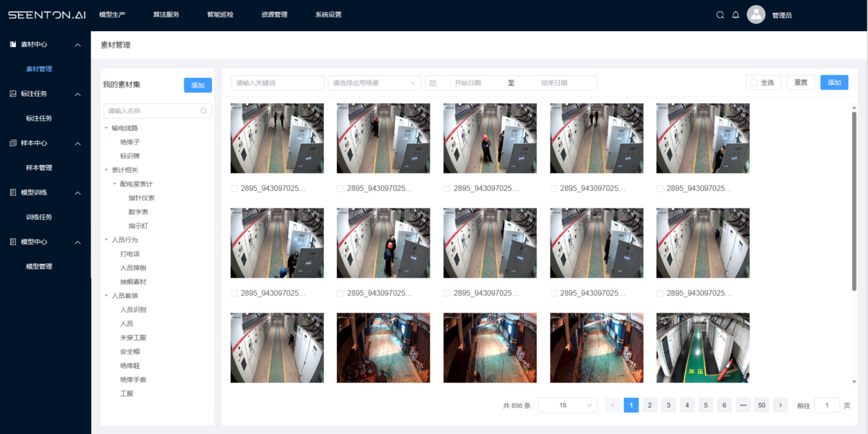Image resolution: width=868 pixels, height=434 pixels.
Task: Open the notification bell
Action: (736, 14)
